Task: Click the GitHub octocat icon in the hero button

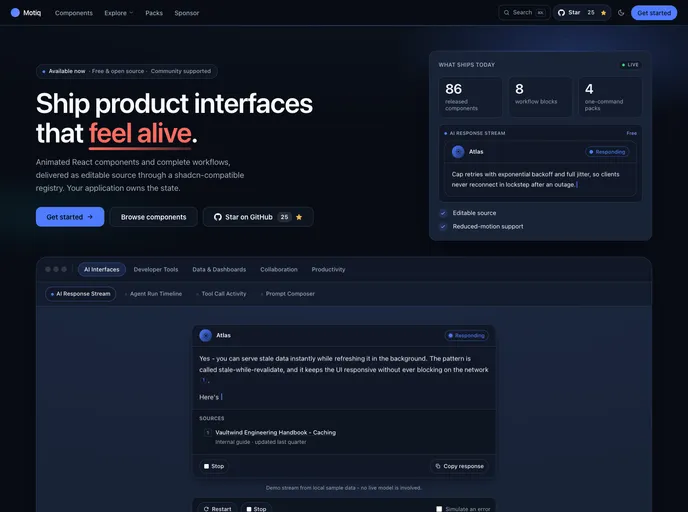Action: (218, 217)
